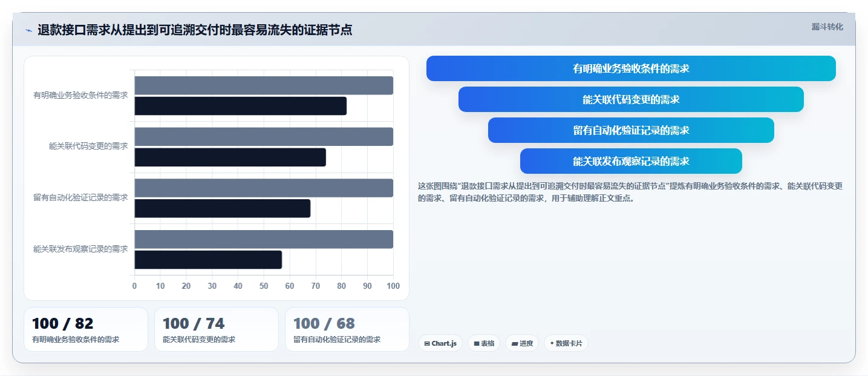The image size is (868, 376).
Task: Click chart axis label 留有自动化验证记录的需求
Action: pos(80,197)
